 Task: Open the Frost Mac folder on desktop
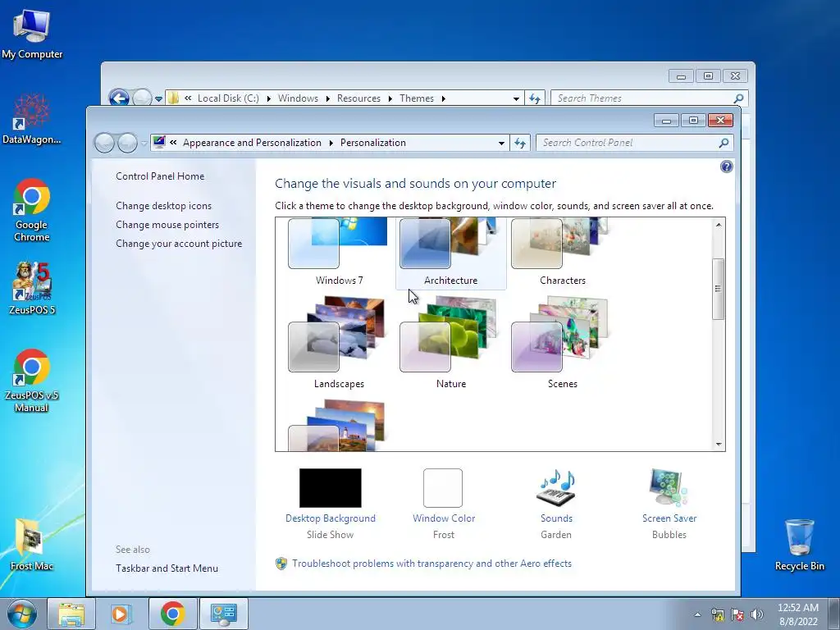click(x=32, y=544)
